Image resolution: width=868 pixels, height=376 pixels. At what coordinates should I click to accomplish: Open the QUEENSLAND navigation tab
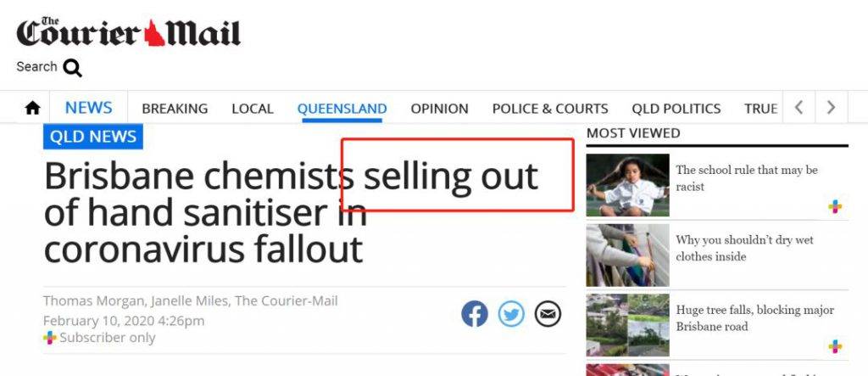[x=342, y=109]
